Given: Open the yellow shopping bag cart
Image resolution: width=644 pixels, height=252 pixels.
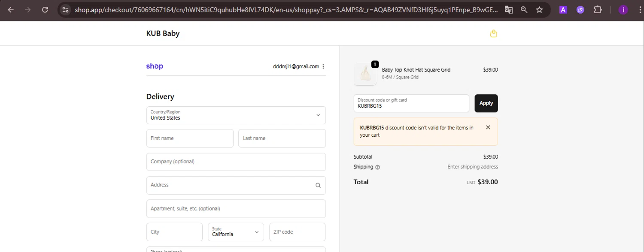Looking at the screenshot, I should pyautogui.click(x=494, y=33).
